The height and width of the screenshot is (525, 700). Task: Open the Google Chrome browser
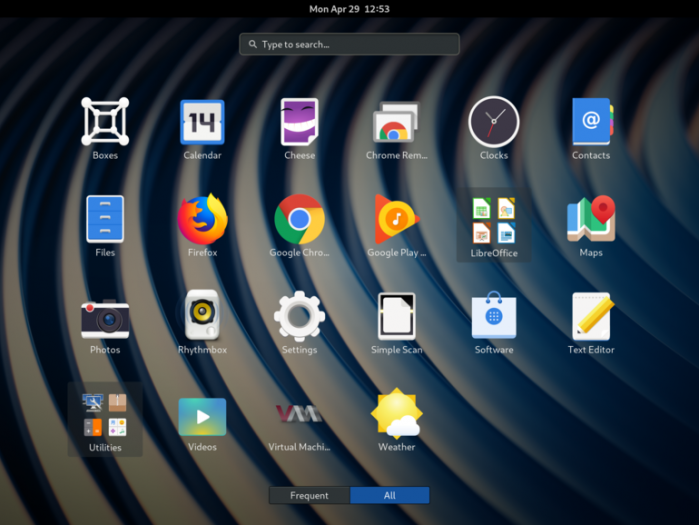click(x=299, y=219)
